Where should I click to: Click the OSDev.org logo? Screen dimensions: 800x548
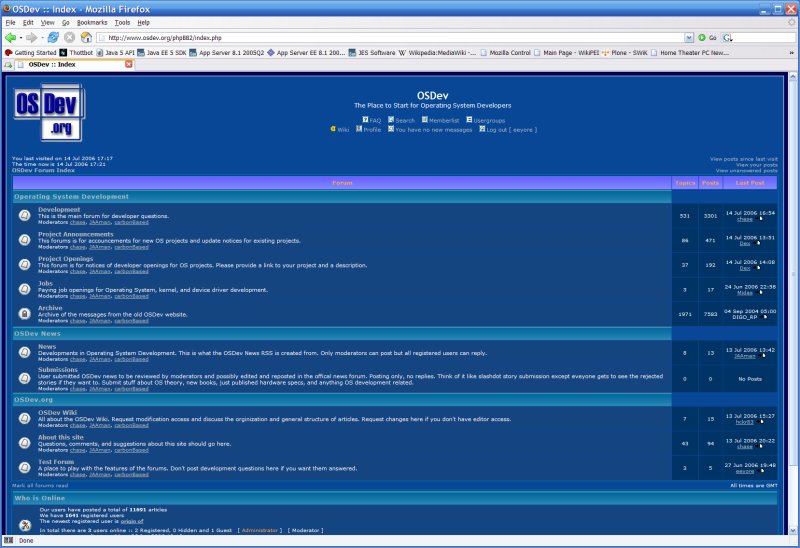[49, 112]
